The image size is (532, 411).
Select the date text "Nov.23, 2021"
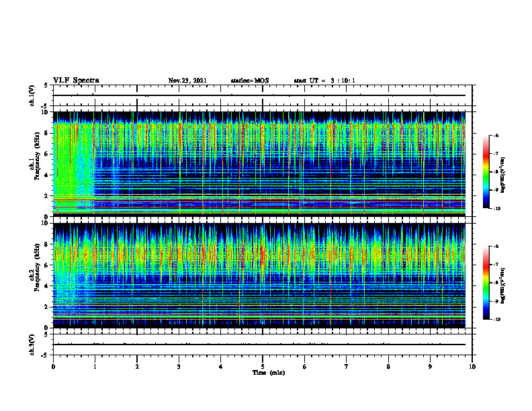[x=187, y=81]
